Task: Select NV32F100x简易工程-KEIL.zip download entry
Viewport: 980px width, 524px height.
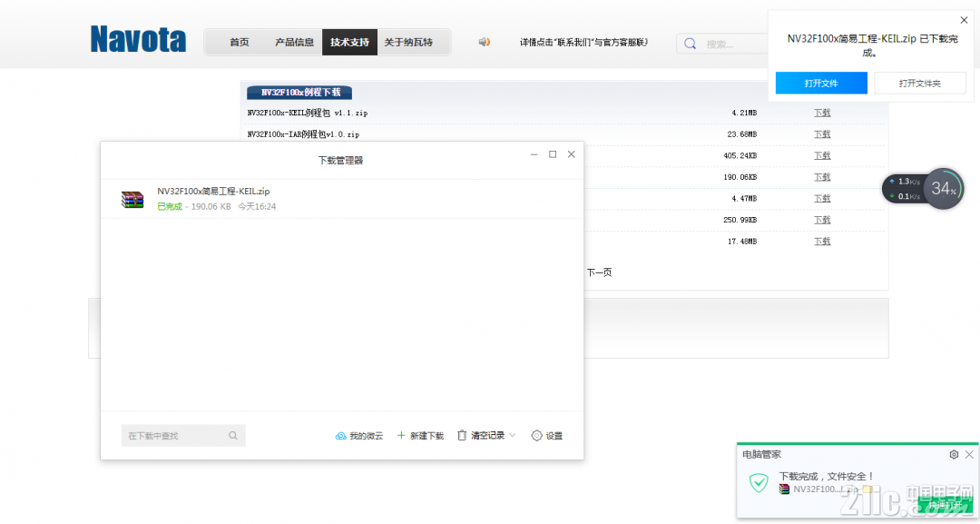Action: 342,199
